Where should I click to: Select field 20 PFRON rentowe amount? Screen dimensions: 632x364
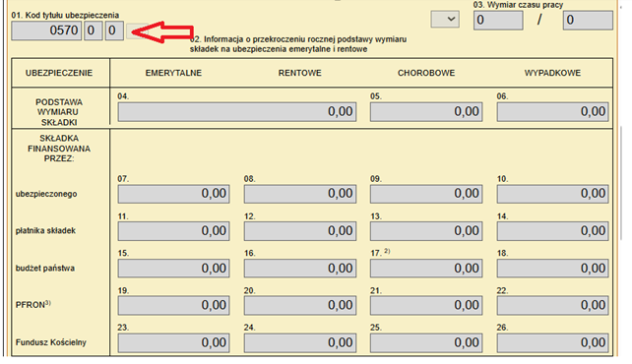coord(300,306)
